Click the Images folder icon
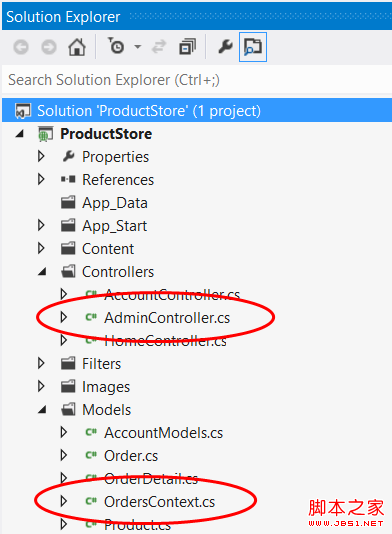Screen dimensions: 392x534 (68, 386)
